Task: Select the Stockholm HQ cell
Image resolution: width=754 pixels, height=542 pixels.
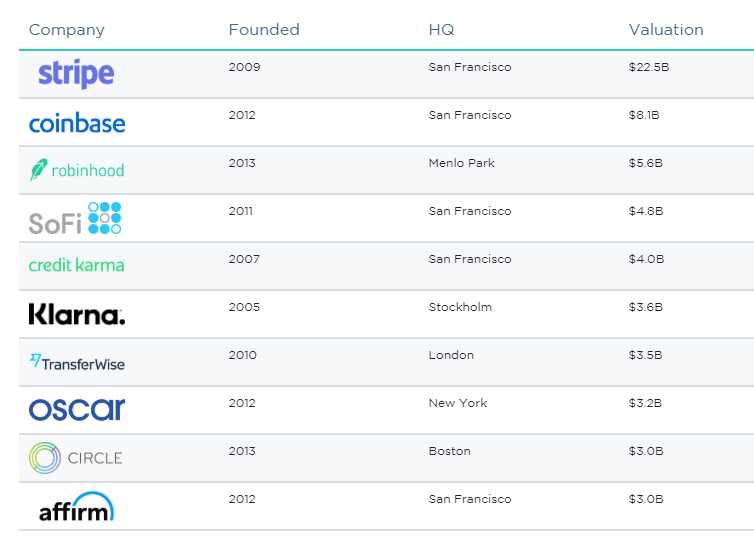Action: pyautogui.click(x=460, y=307)
